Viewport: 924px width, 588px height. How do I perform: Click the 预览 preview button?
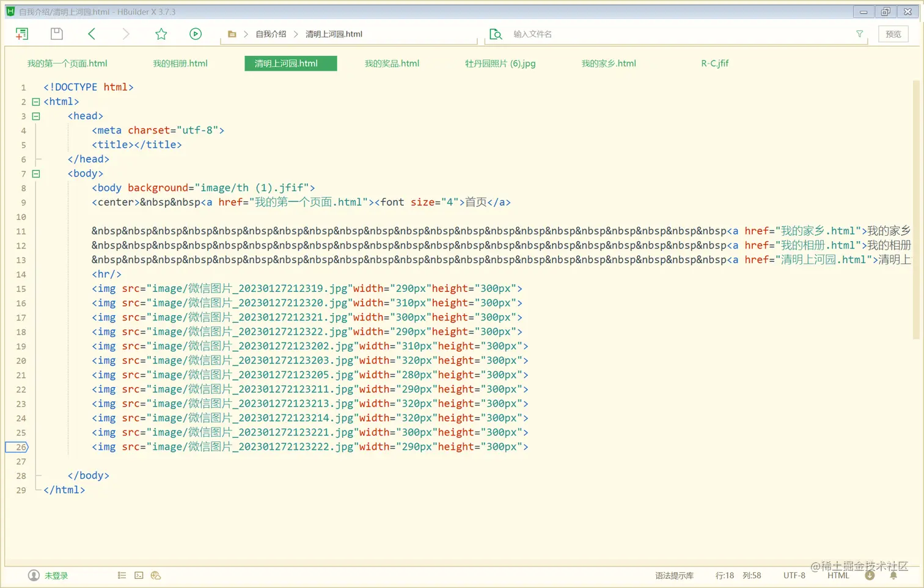[893, 34]
